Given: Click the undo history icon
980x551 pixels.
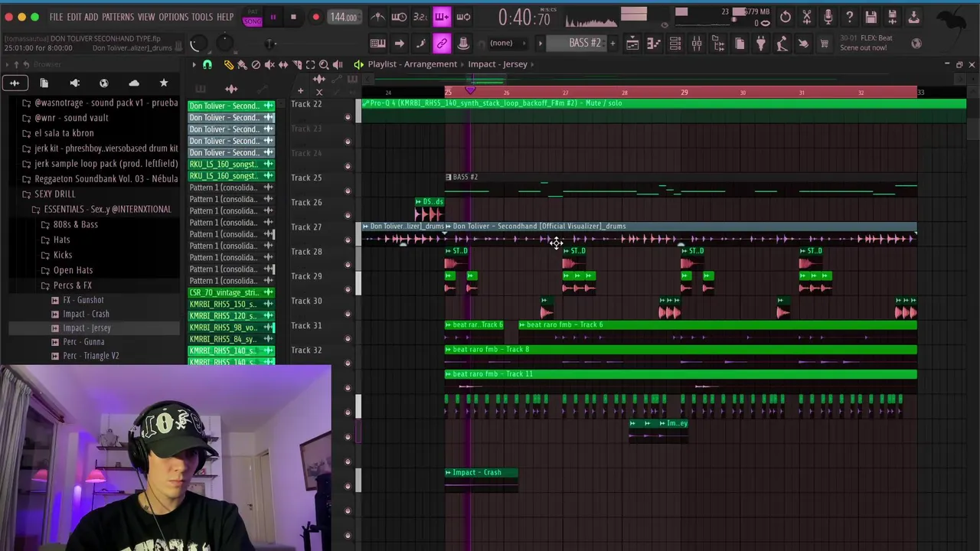Looking at the screenshot, I should pos(786,17).
